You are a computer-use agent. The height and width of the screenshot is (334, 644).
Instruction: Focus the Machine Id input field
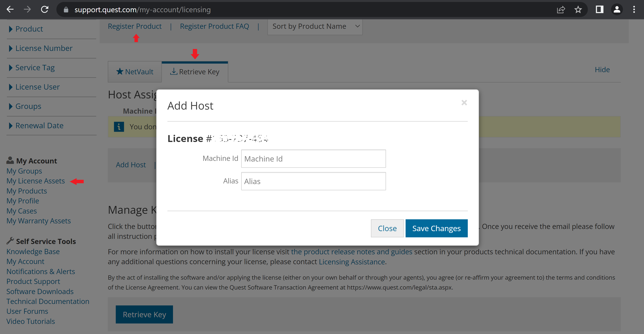313,159
